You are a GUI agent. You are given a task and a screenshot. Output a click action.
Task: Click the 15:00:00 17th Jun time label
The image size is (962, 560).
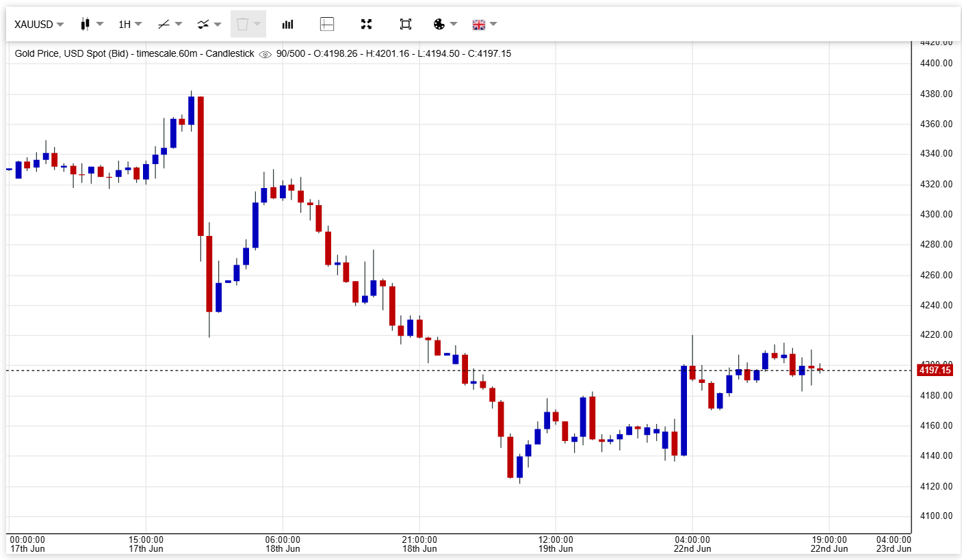(x=146, y=544)
